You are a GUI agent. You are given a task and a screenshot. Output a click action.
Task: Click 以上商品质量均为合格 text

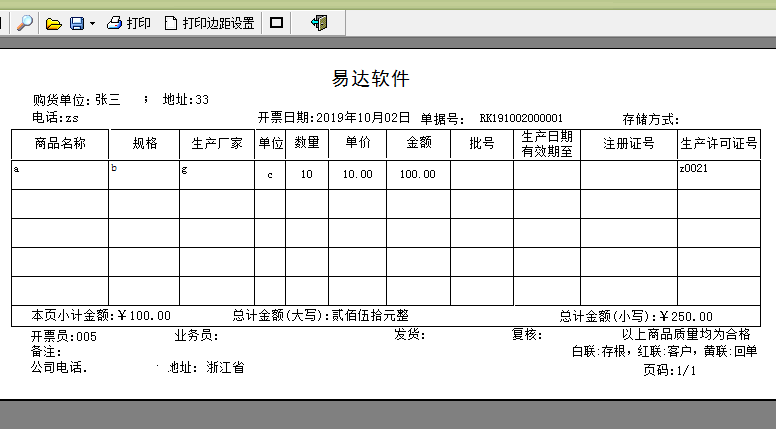tap(686, 334)
